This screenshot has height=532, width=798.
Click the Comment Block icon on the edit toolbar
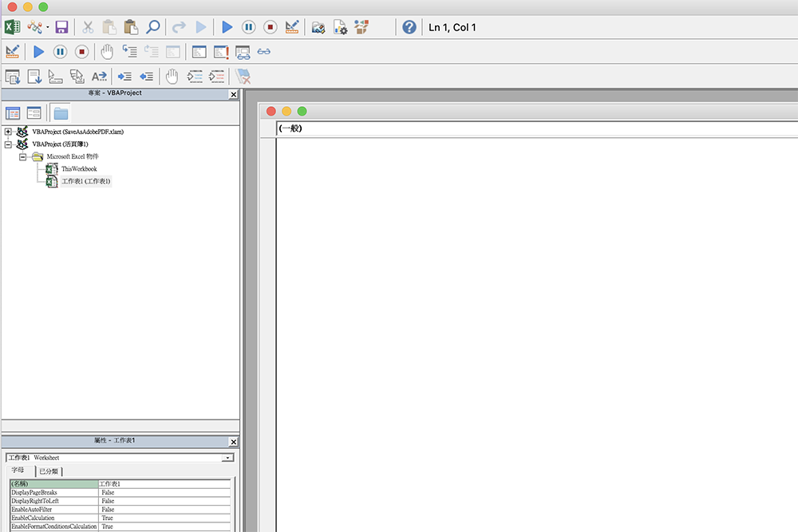pos(194,77)
